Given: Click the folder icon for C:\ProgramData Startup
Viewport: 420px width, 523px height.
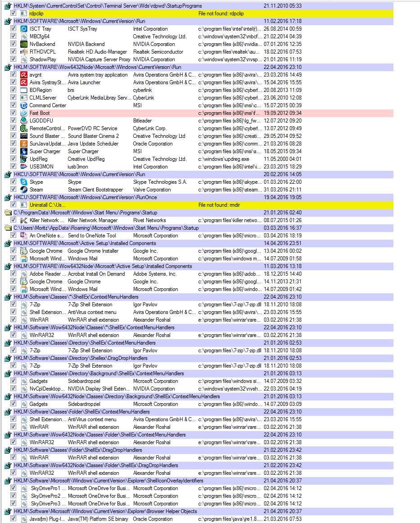Looking at the screenshot, I should click(x=8, y=213).
